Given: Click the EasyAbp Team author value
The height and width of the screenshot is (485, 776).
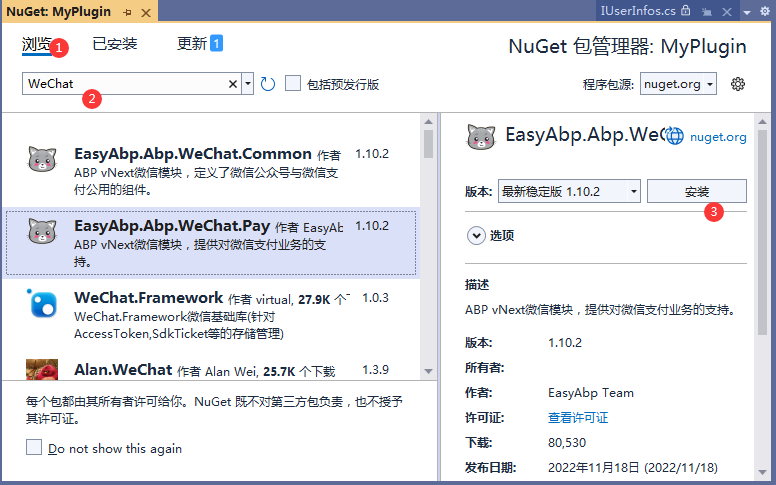Looking at the screenshot, I should 591,393.
